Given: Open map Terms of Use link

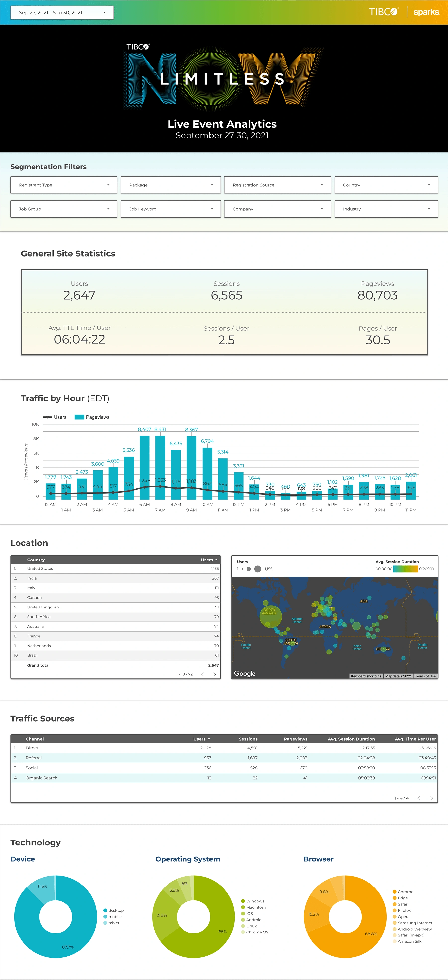Looking at the screenshot, I should pos(425,676).
